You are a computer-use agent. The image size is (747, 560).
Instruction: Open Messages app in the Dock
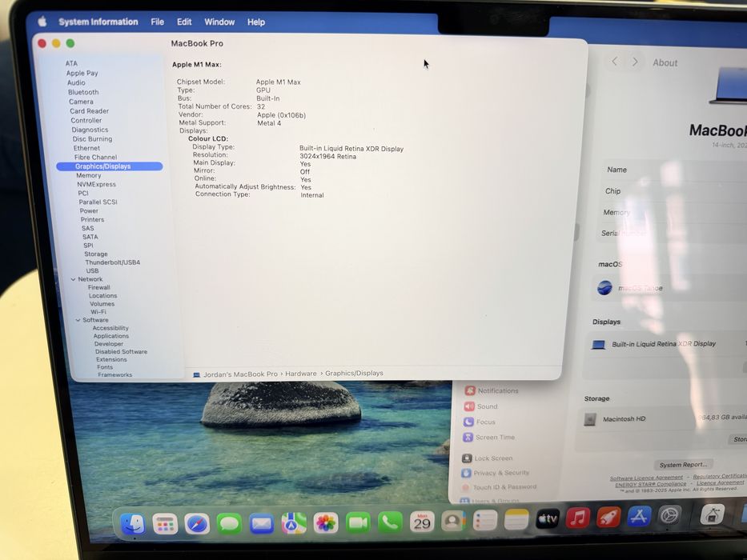(229, 524)
